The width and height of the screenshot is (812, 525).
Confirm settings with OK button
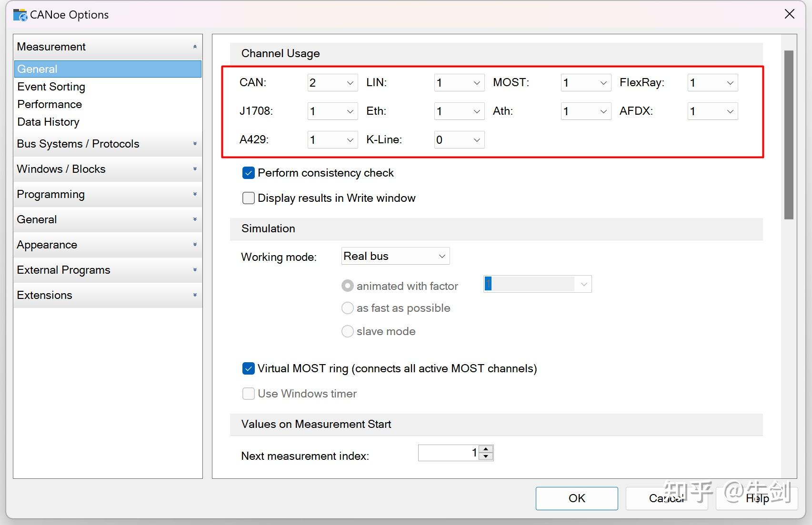pos(577,498)
